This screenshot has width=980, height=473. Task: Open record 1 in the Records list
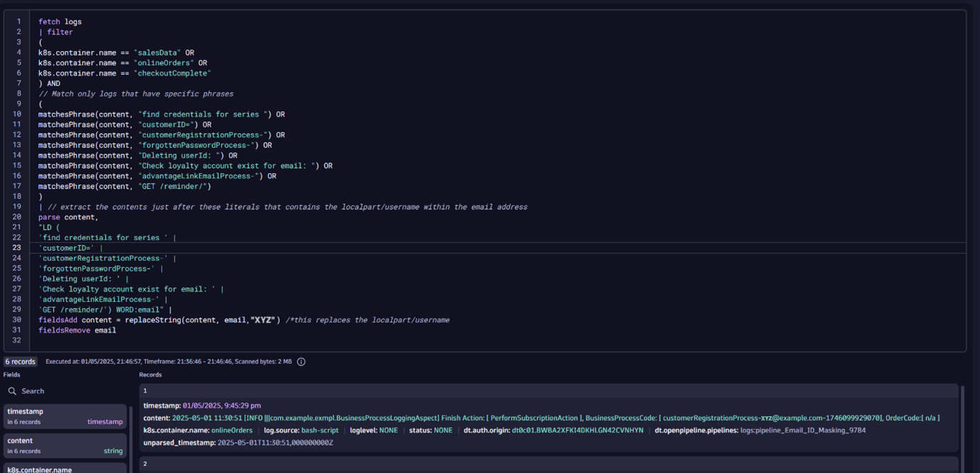[145, 391]
